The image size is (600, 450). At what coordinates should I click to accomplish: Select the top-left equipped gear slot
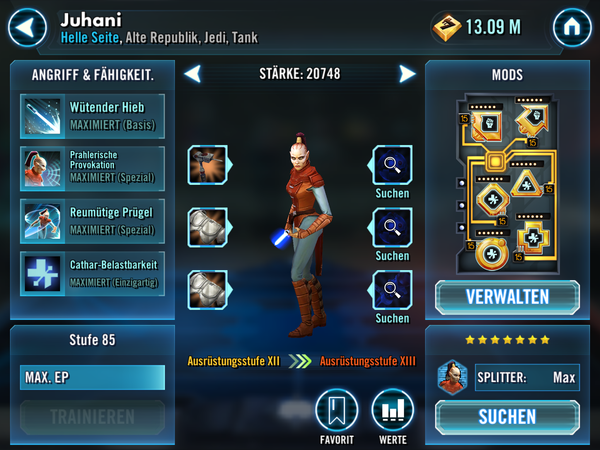point(209,165)
